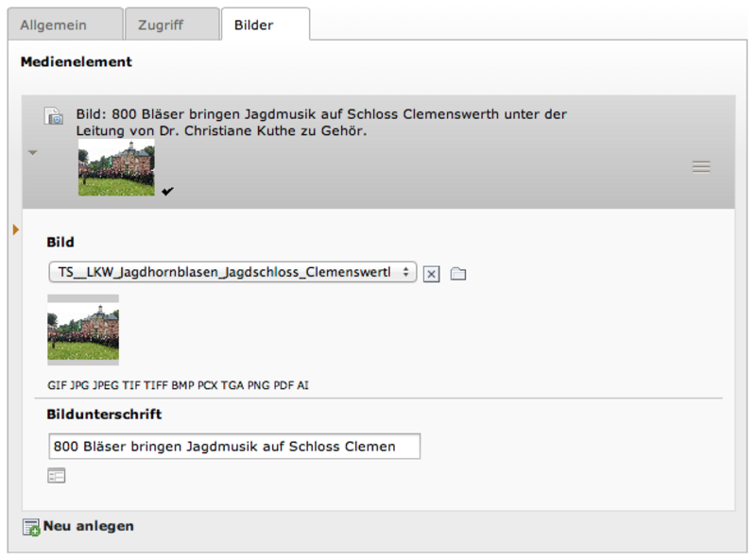Click the Bildunterschrift label
The image size is (756, 559).
[x=104, y=414]
